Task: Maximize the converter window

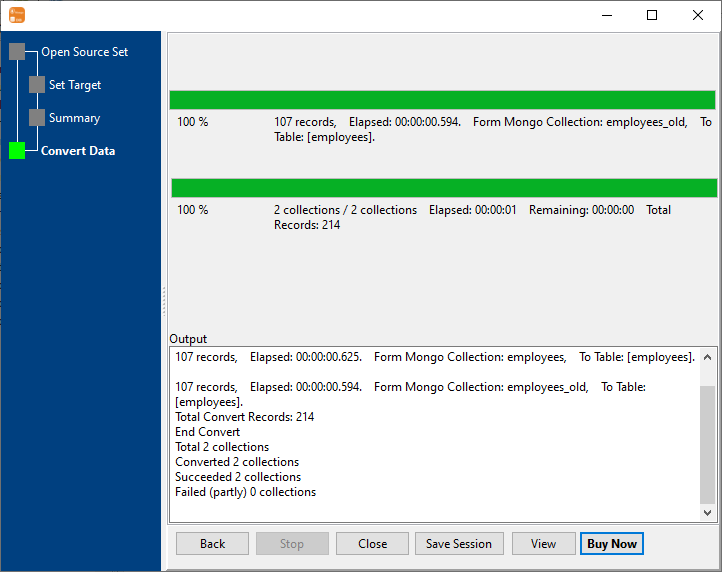Action: point(652,15)
